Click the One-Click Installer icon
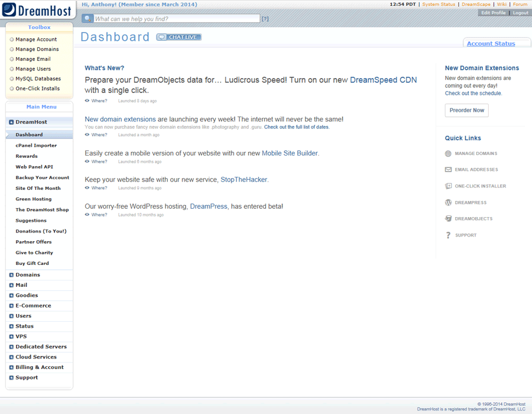 (448, 186)
